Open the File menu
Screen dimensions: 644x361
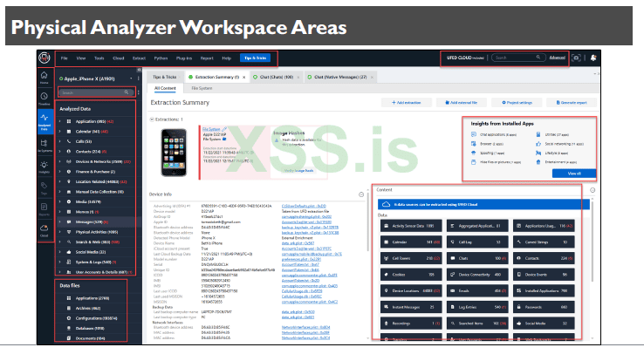(65, 58)
